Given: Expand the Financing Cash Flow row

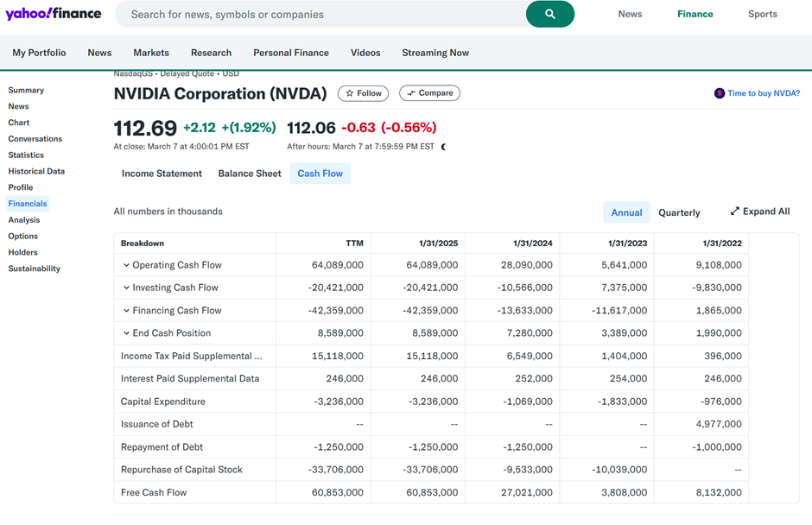Looking at the screenshot, I should (x=126, y=311).
